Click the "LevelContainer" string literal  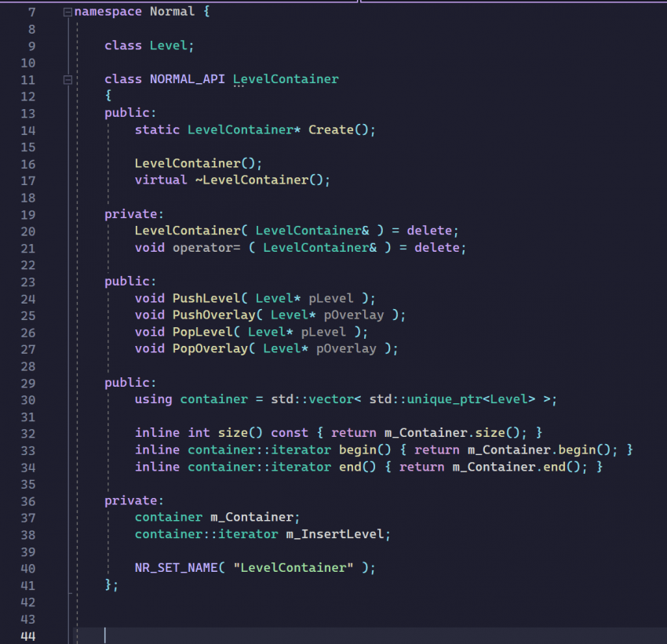[x=293, y=567]
